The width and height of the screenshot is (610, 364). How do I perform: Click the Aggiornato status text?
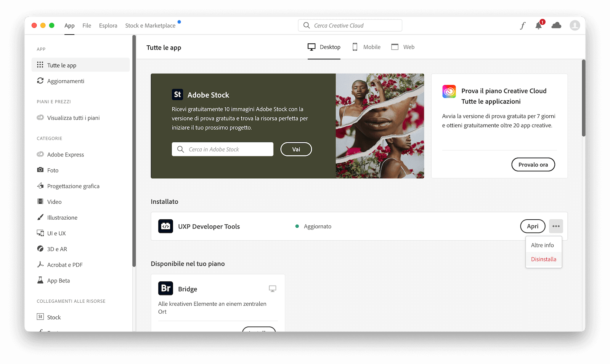point(318,227)
